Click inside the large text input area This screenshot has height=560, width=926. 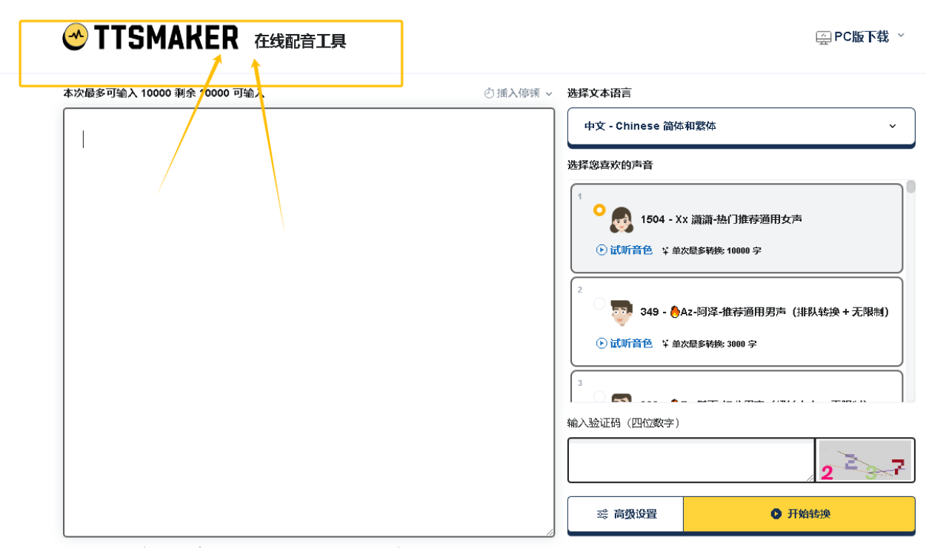(x=309, y=322)
